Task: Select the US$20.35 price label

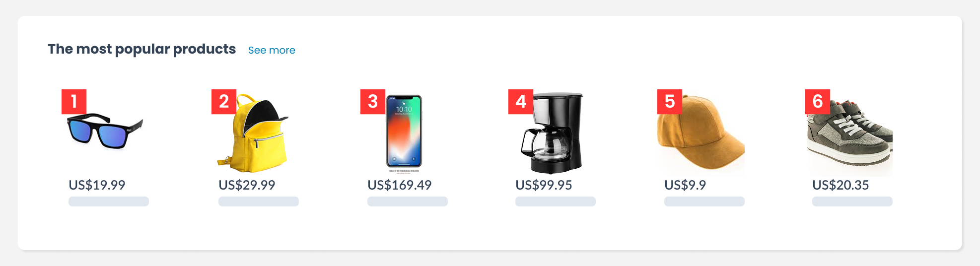Action: click(x=840, y=185)
